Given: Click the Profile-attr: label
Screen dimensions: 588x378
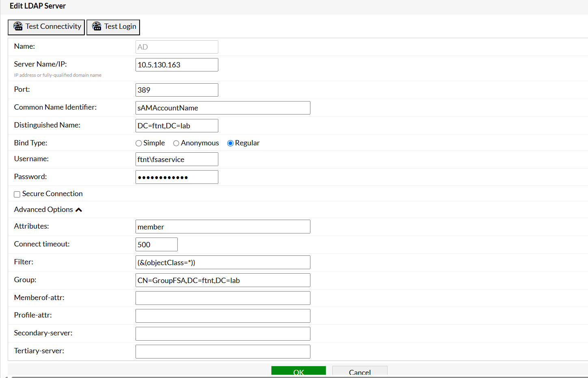Looking at the screenshot, I should click(33, 315).
